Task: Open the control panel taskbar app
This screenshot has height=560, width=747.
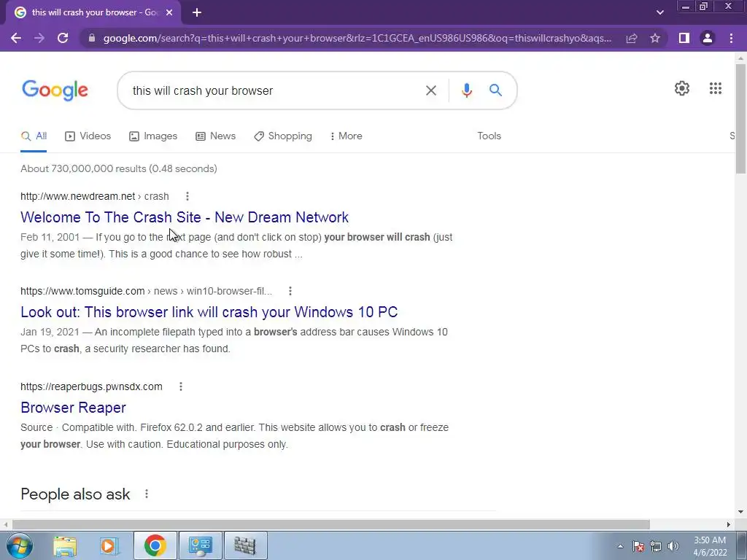Action: 200,545
